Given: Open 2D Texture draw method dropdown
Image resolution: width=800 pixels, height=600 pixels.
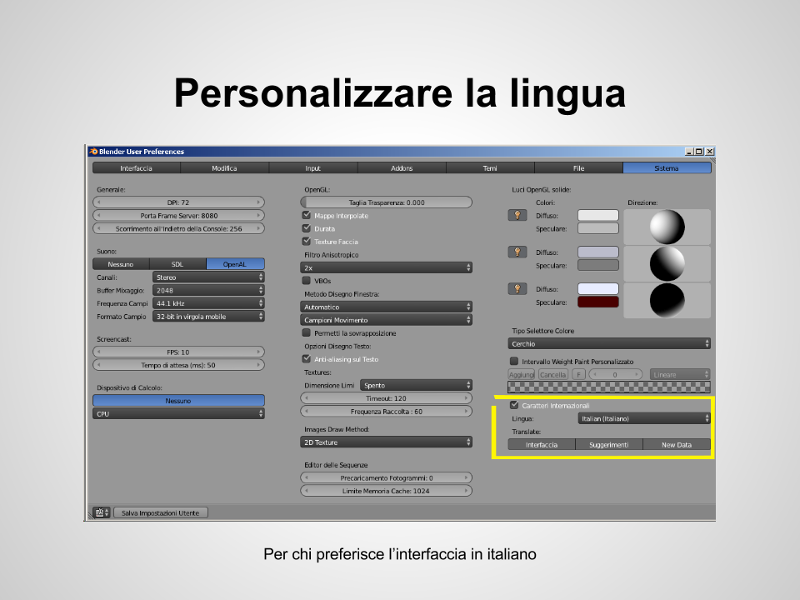Looking at the screenshot, I should (x=386, y=442).
